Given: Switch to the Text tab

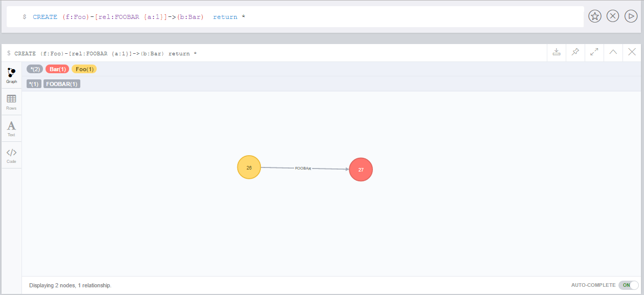Looking at the screenshot, I should tap(11, 128).
